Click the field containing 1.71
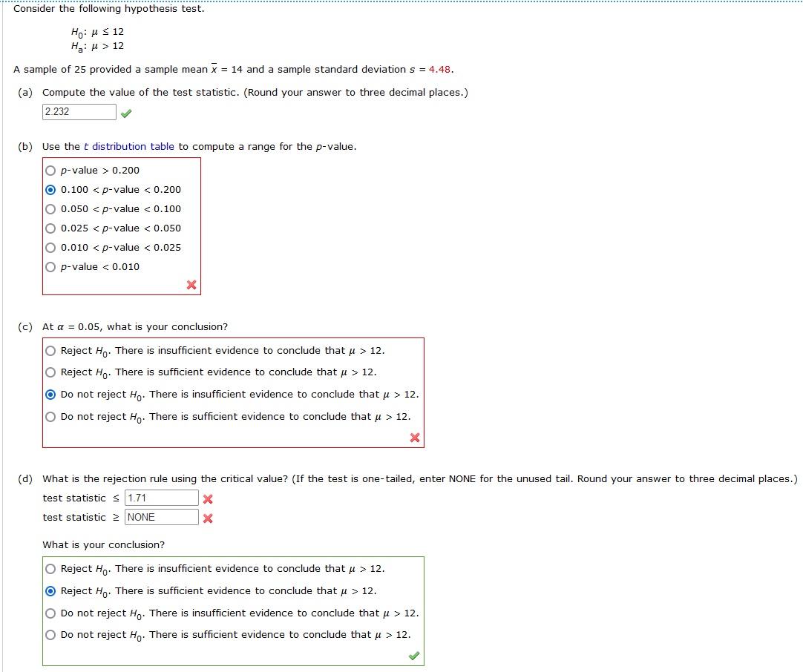Image resolution: width=803 pixels, height=672 pixels. (160, 498)
